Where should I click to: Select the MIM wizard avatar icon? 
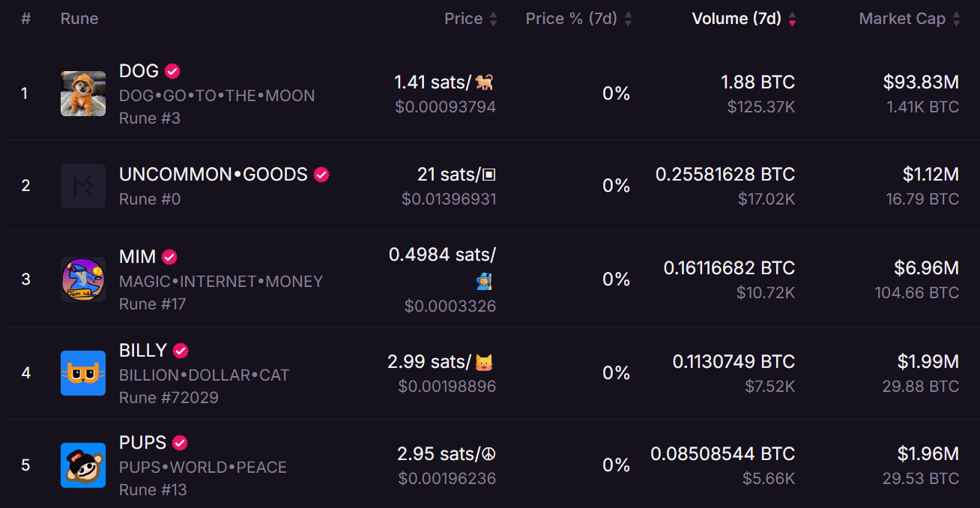[x=83, y=279]
